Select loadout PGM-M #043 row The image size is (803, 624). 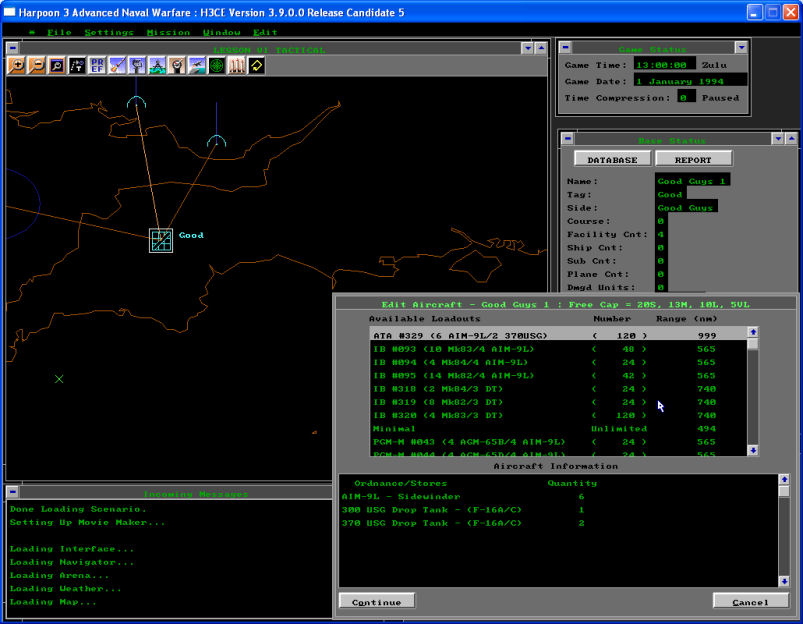tap(558, 442)
